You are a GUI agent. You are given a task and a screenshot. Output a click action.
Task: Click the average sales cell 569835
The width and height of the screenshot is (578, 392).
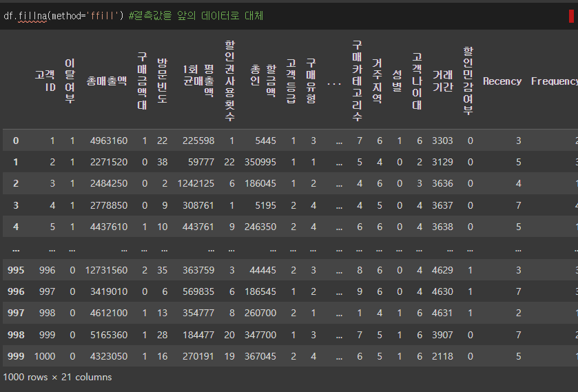click(198, 291)
